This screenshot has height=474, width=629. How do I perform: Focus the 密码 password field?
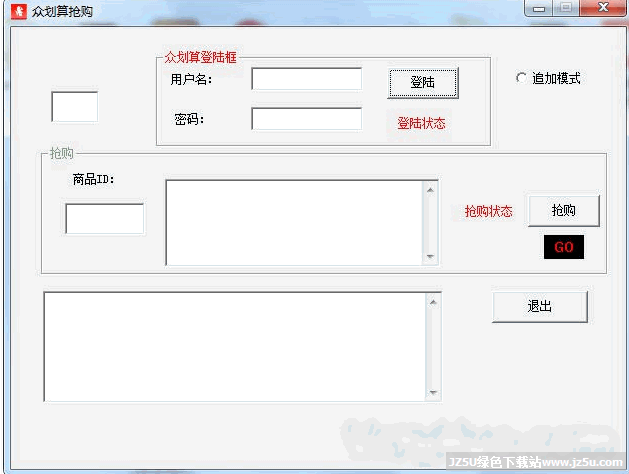[306, 119]
